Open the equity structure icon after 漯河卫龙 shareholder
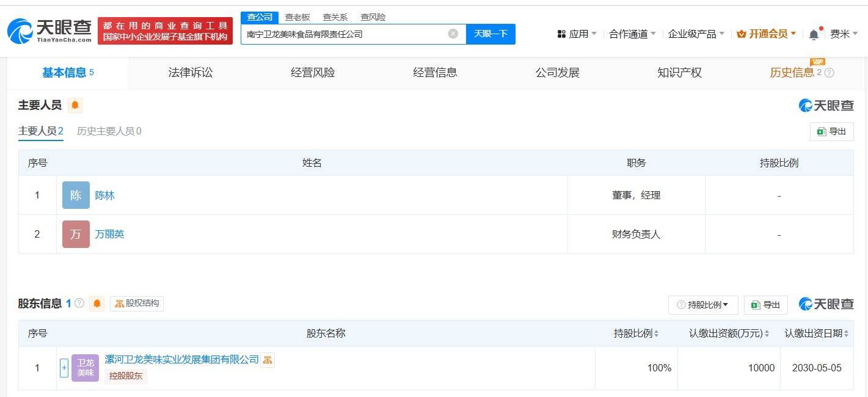Image resolution: width=868 pixels, height=397 pixels. click(268, 360)
